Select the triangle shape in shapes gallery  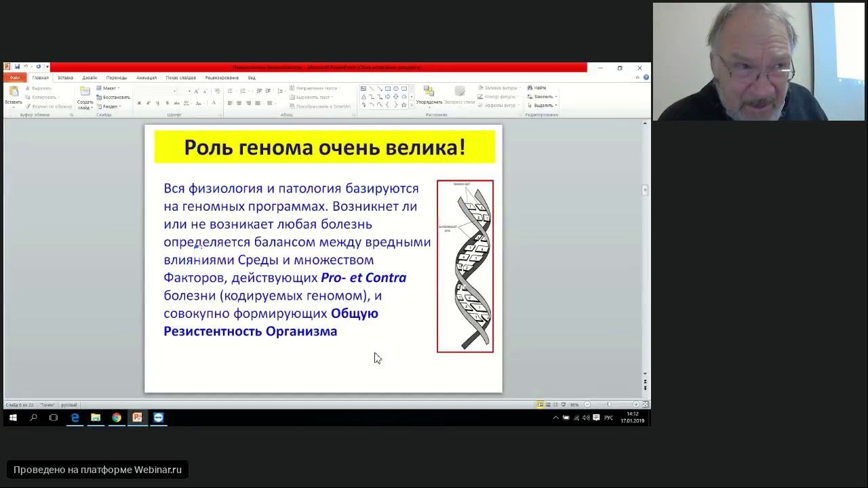coord(363,97)
